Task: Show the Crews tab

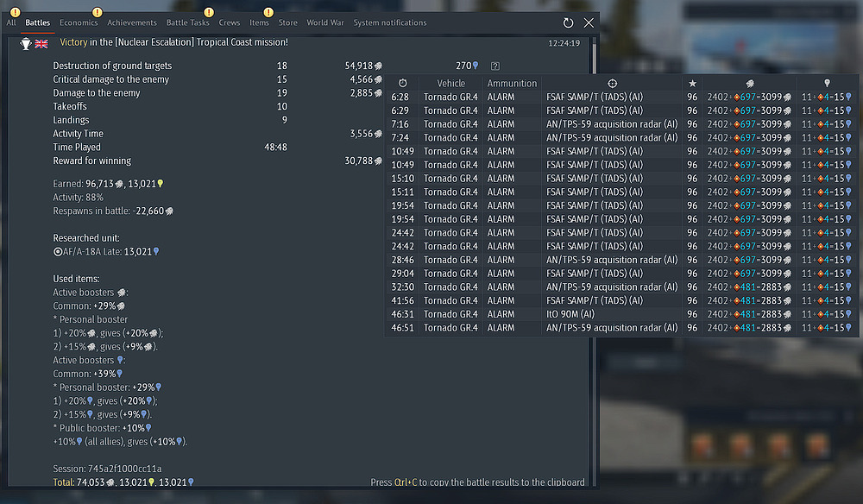Action: click(x=230, y=22)
